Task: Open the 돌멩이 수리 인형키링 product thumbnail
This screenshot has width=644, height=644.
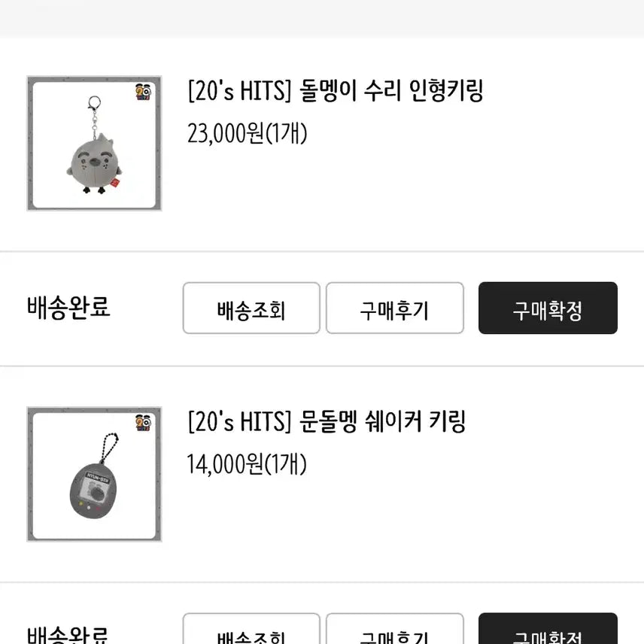Action: tap(94, 141)
